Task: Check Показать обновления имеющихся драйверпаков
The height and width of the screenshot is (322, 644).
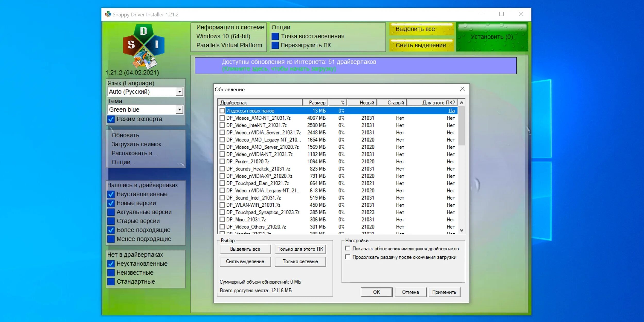Action: click(348, 248)
